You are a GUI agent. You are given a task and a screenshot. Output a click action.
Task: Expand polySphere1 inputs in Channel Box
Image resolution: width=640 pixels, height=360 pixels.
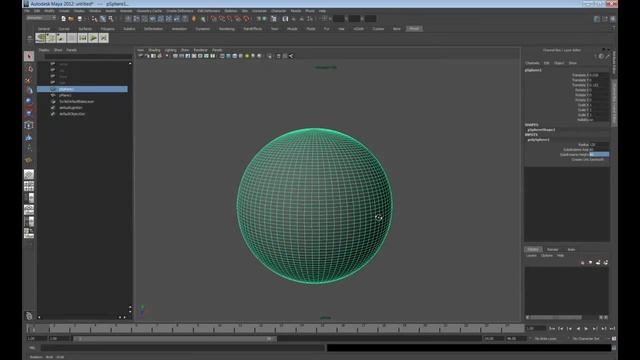tap(539, 140)
